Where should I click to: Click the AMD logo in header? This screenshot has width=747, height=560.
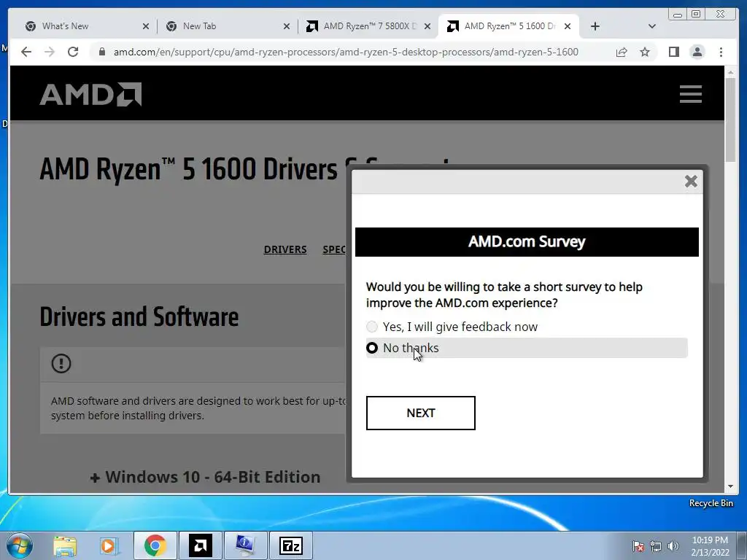[x=90, y=94]
